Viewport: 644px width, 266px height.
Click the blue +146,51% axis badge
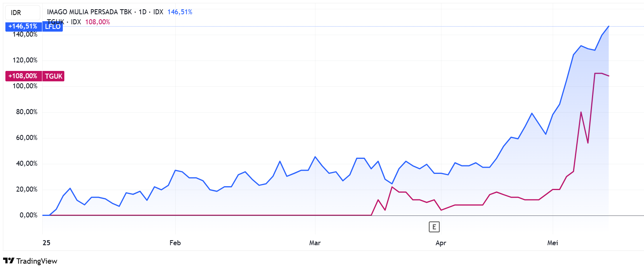[x=23, y=27]
